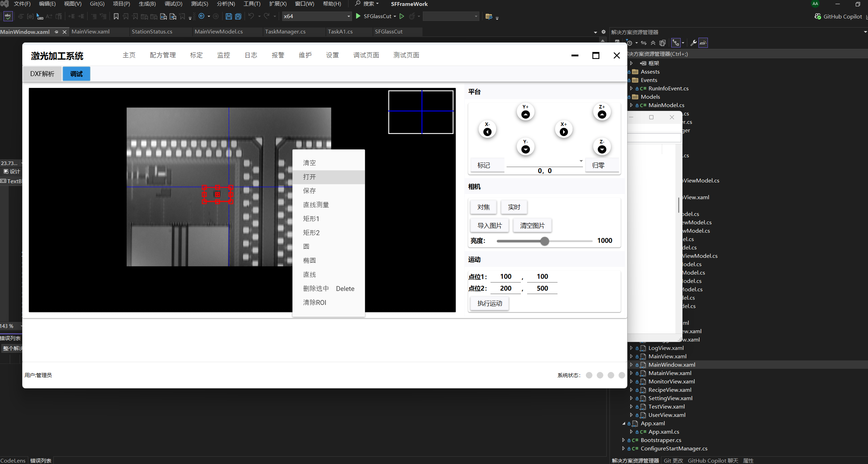This screenshot has width=868, height=464.
Task: Click Collapse All icon in Solution Explorer
Action: pyautogui.click(x=653, y=43)
